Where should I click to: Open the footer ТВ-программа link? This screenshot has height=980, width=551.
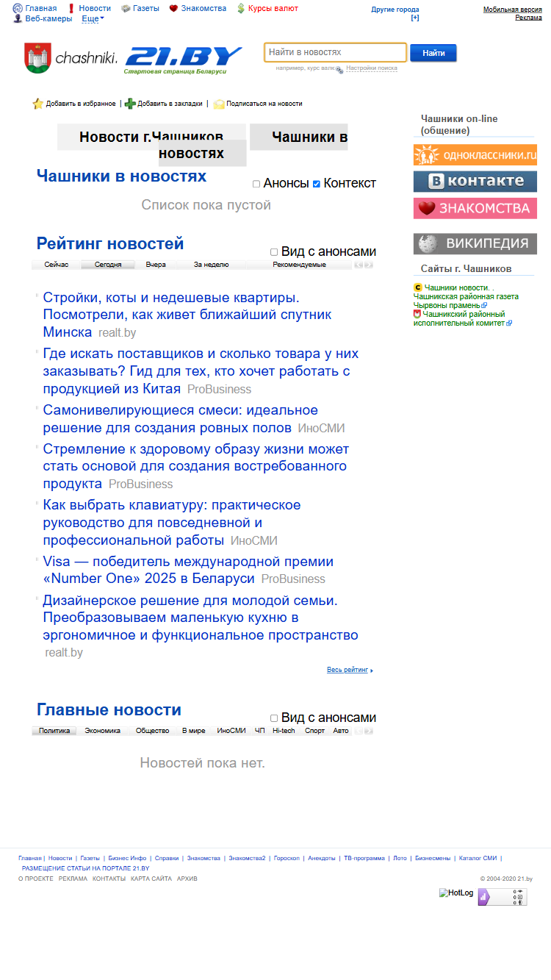coord(364,858)
